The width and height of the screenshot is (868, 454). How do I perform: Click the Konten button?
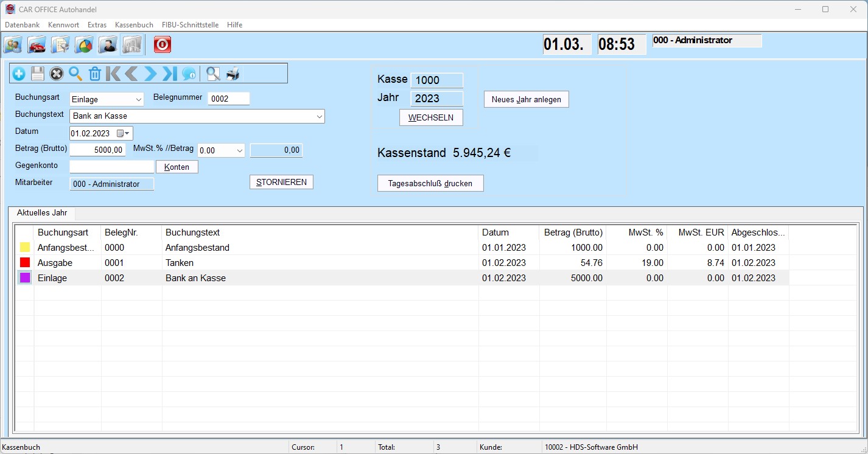pos(177,167)
